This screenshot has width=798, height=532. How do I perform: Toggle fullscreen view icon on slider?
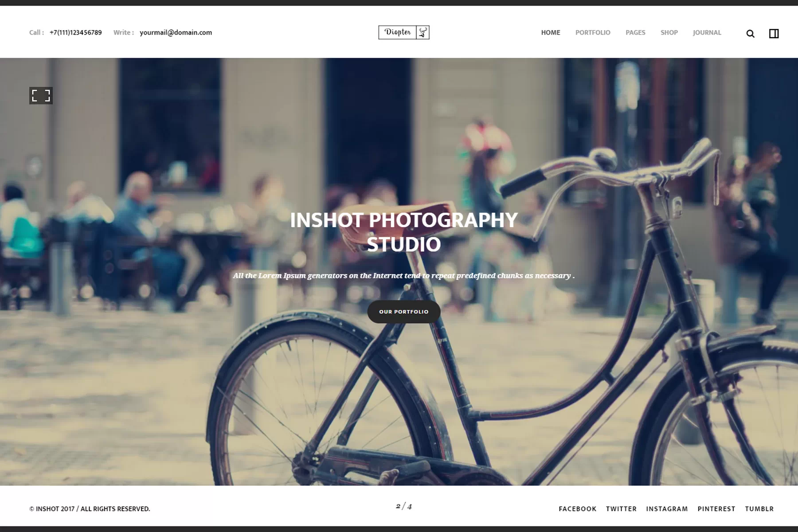coord(41,96)
